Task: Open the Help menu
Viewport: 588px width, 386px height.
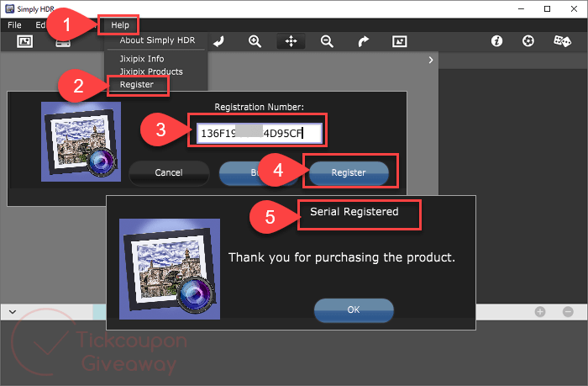Action: click(x=119, y=25)
